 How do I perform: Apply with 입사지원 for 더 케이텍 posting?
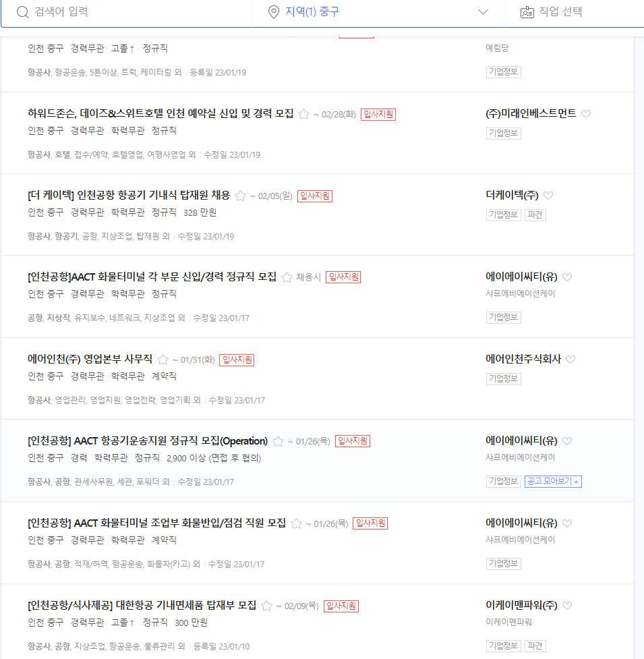pos(315,196)
